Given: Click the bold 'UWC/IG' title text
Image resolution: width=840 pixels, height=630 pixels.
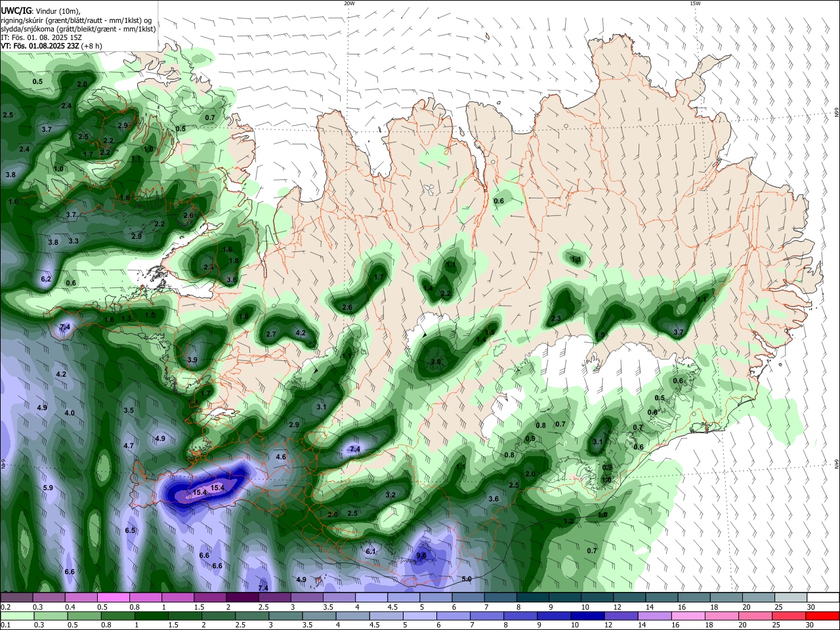Looking at the screenshot, I should point(16,10).
